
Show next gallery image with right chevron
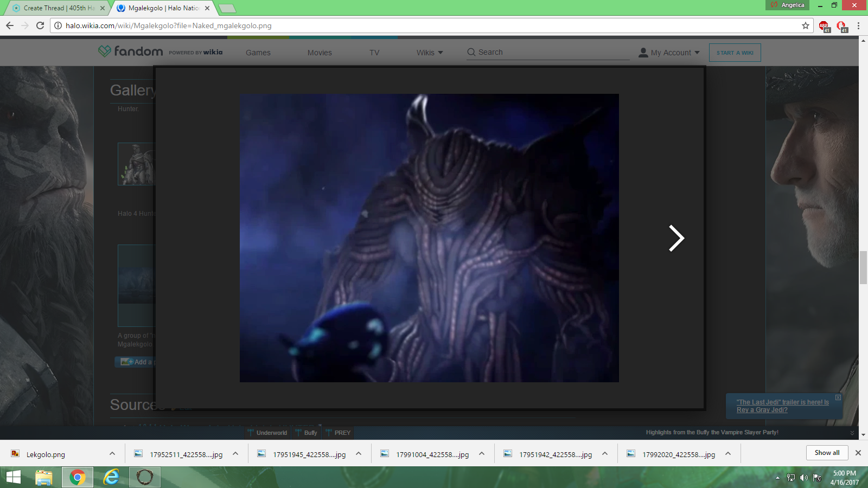tap(676, 238)
